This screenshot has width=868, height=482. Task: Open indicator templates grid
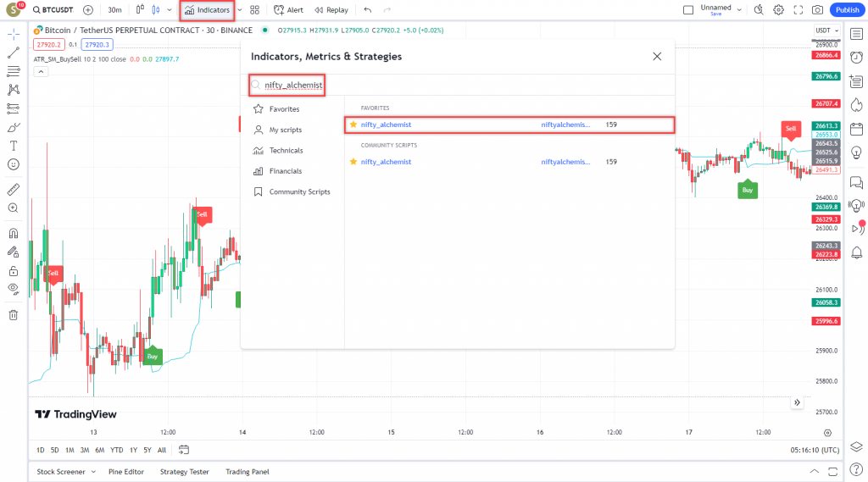[x=254, y=10]
